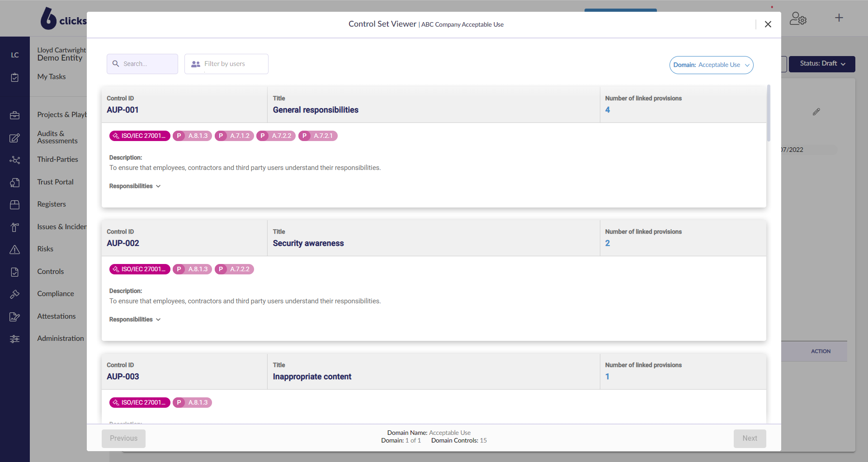
Task: Select the Risks warning triangle icon
Action: [x=15, y=250]
